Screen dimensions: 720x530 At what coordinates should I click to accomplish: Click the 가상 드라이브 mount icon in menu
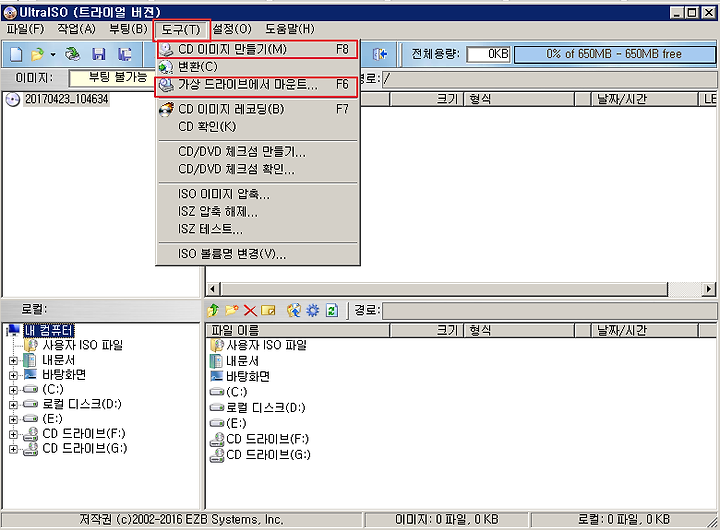coord(166,85)
